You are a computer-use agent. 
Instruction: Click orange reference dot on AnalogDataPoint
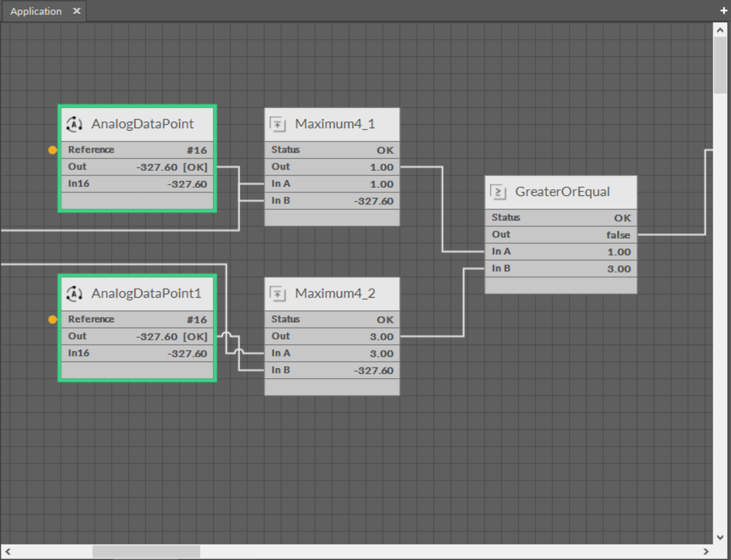[53, 150]
